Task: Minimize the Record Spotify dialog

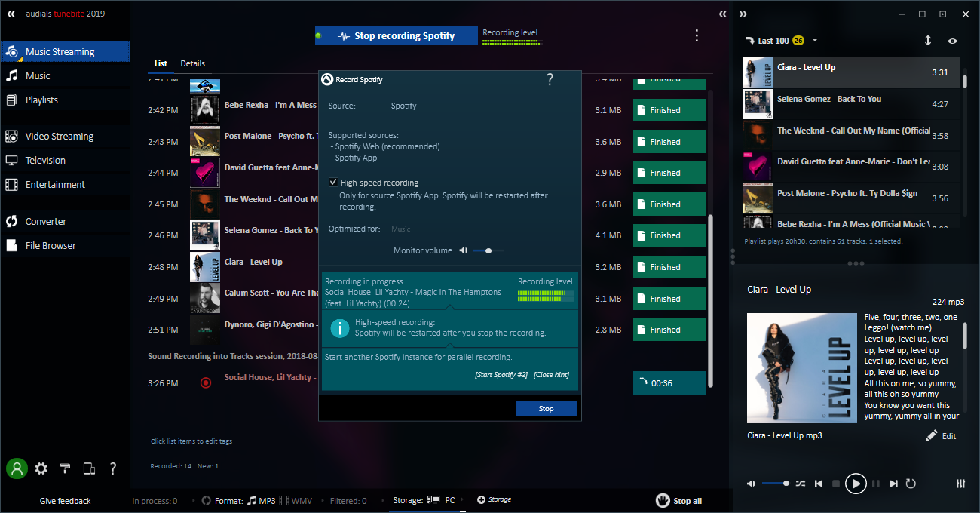Action: click(571, 80)
